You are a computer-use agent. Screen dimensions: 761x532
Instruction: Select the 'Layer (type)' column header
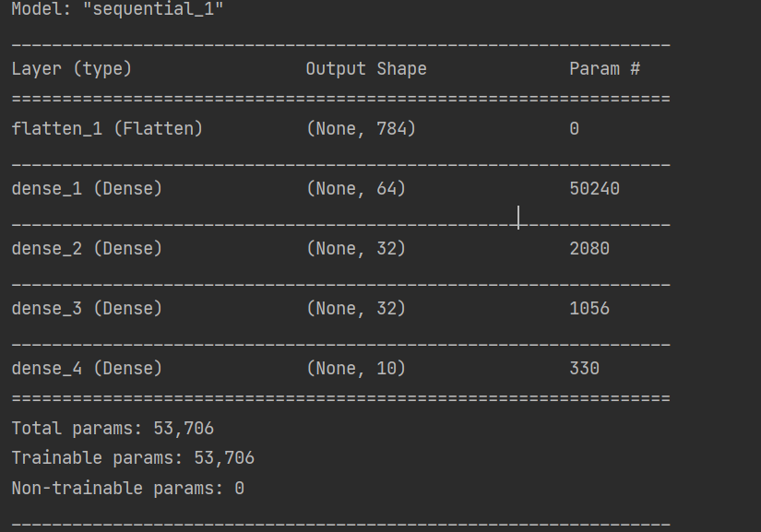click(x=72, y=69)
